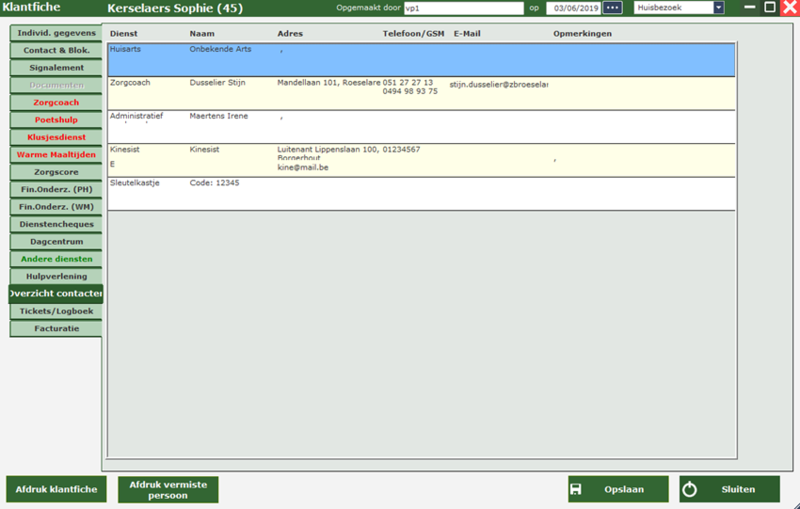The height and width of the screenshot is (509, 800).
Task: Click the Afdruk vermiste persoon button
Action: 168,490
